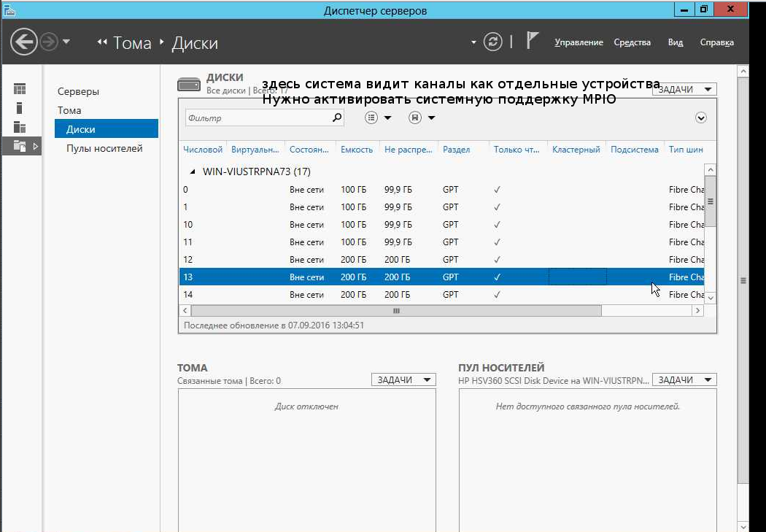This screenshot has width=766, height=532.
Task: Click the saved queries disk icon
Action: click(x=415, y=117)
